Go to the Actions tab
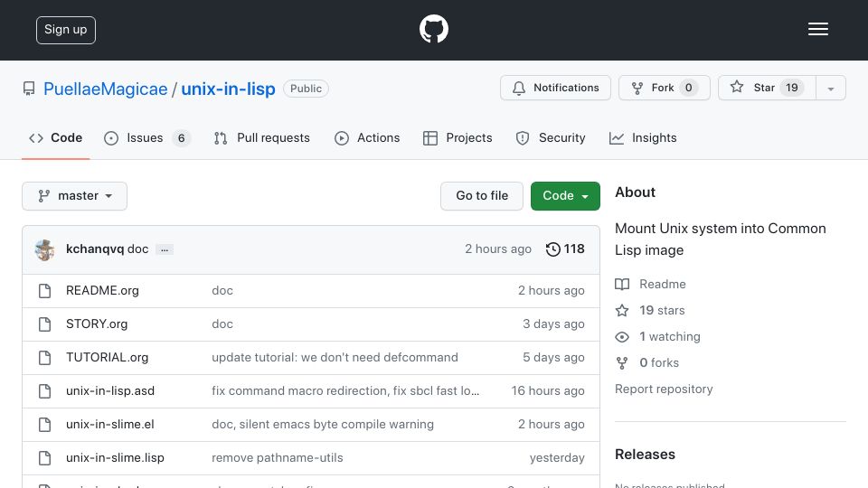Screen dimensions: 868x488 tap(367, 137)
